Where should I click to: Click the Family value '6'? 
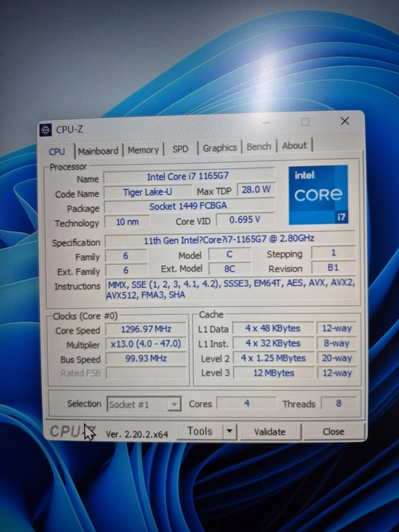point(126,256)
